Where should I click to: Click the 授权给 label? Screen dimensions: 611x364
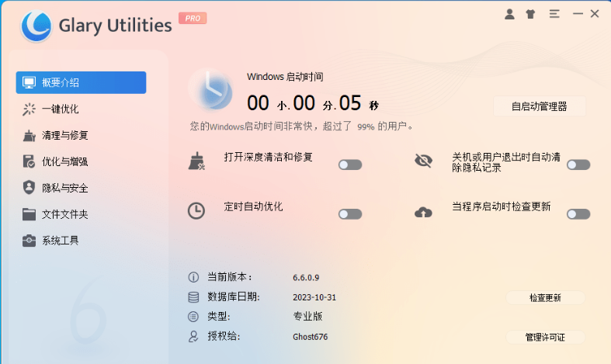point(224,336)
